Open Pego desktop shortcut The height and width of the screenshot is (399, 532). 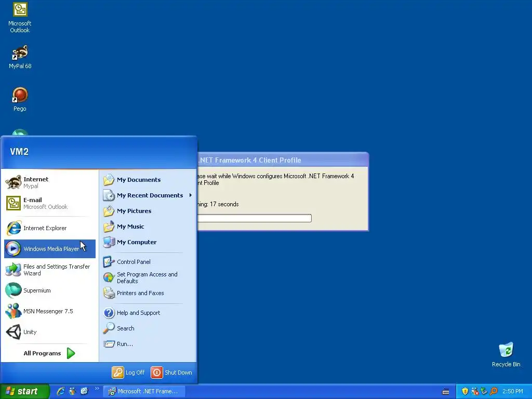pyautogui.click(x=20, y=99)
